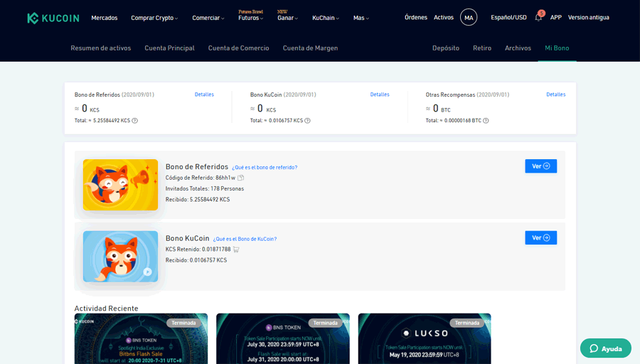
Task: Show info for Bono de Referidos total
Action: (x=134, y=120)
